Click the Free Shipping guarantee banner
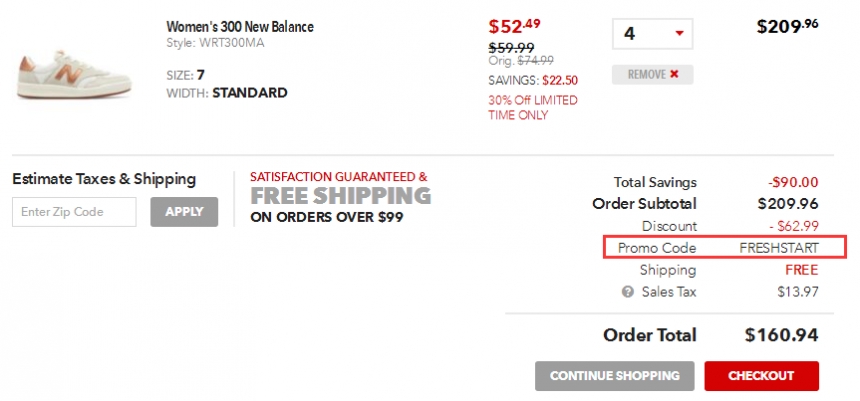Image resolution: width=860 pixels, height=401 pixels. 340,196
